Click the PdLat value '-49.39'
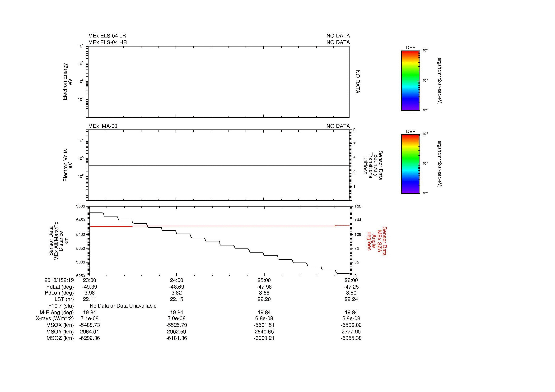Image resolution: width=555 pixels, height=392 pixels. coord(89,287)
